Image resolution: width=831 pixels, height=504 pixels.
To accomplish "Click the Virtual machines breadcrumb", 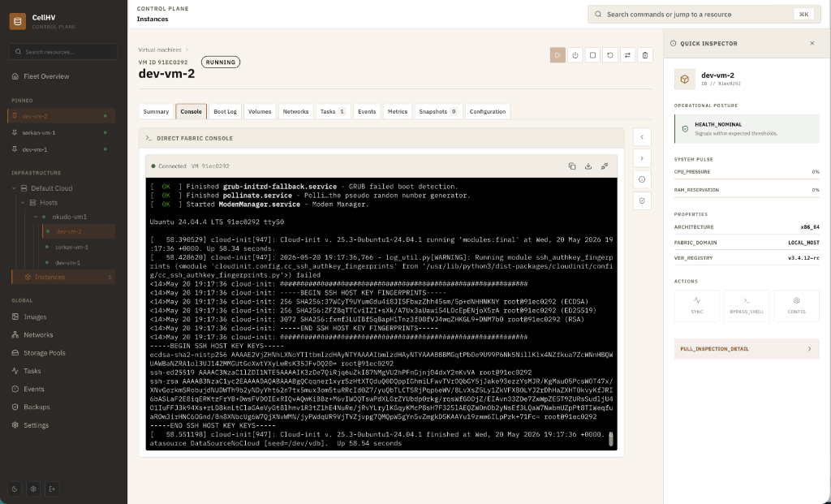I will (160, 50).
